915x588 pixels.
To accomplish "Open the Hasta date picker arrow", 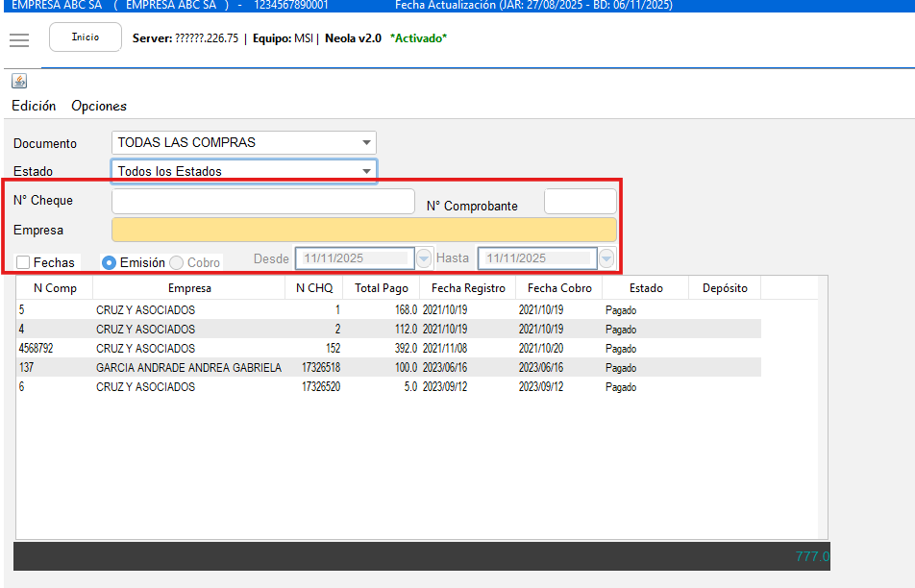I will 606,259.
